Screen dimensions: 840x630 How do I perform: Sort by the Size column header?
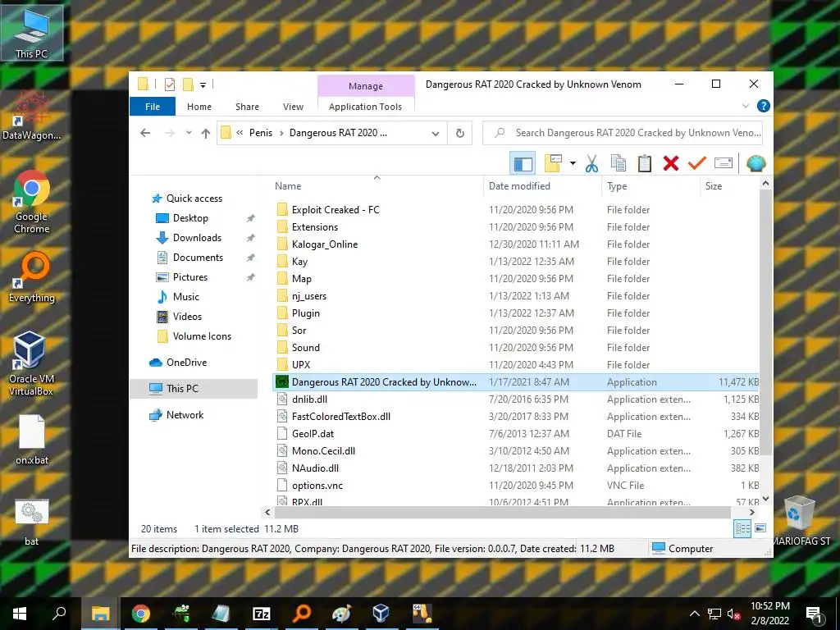click(713, 186)
